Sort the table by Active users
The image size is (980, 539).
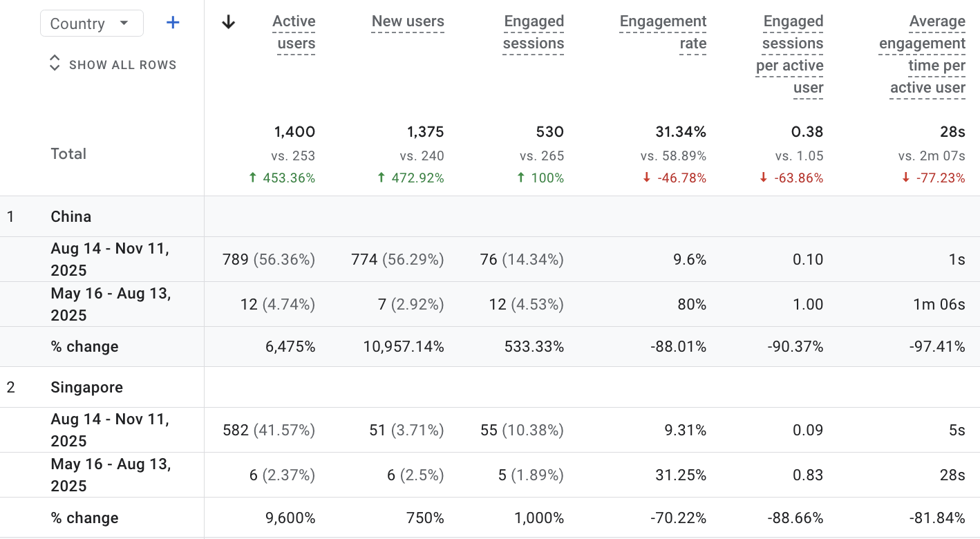click(293, 32)
